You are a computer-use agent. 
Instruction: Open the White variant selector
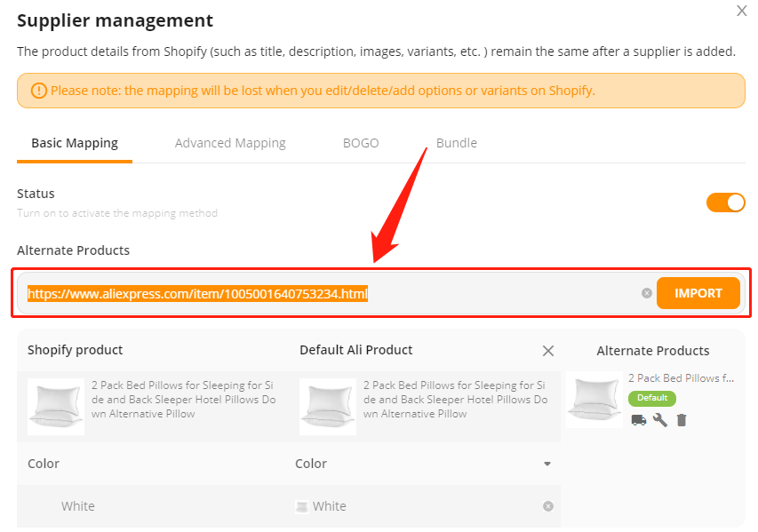[x=420, y=506]
